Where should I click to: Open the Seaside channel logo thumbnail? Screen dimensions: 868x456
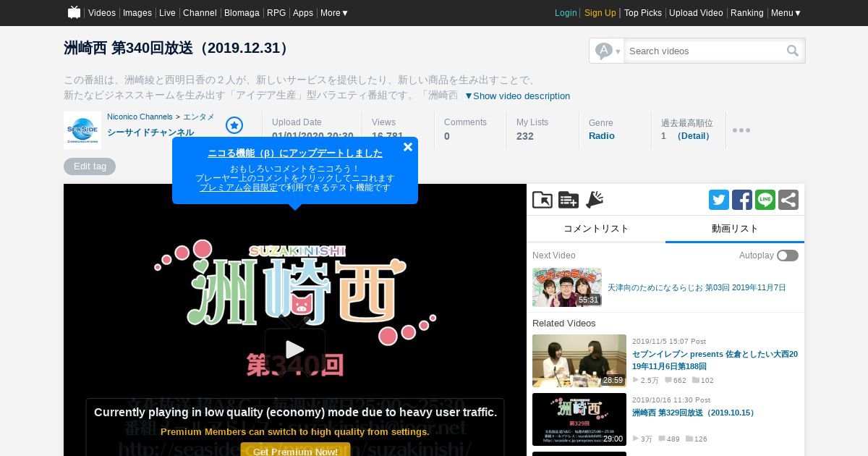(82, 130)
